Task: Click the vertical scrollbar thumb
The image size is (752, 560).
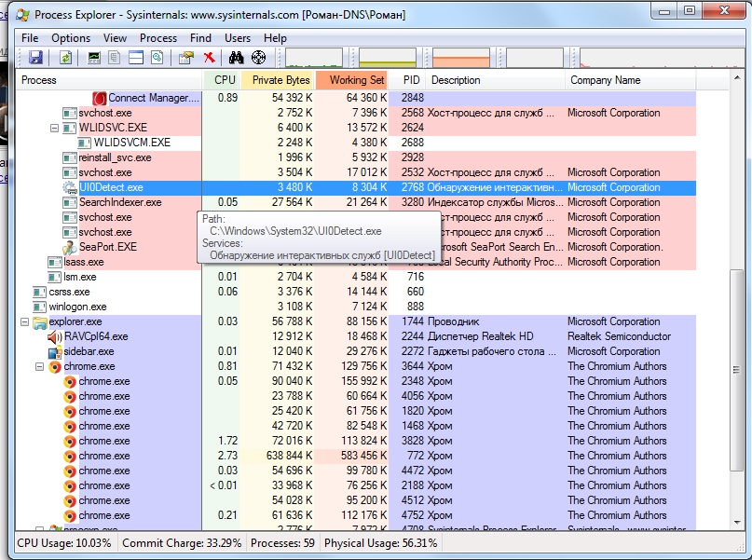Action: (x=736, y=370)
